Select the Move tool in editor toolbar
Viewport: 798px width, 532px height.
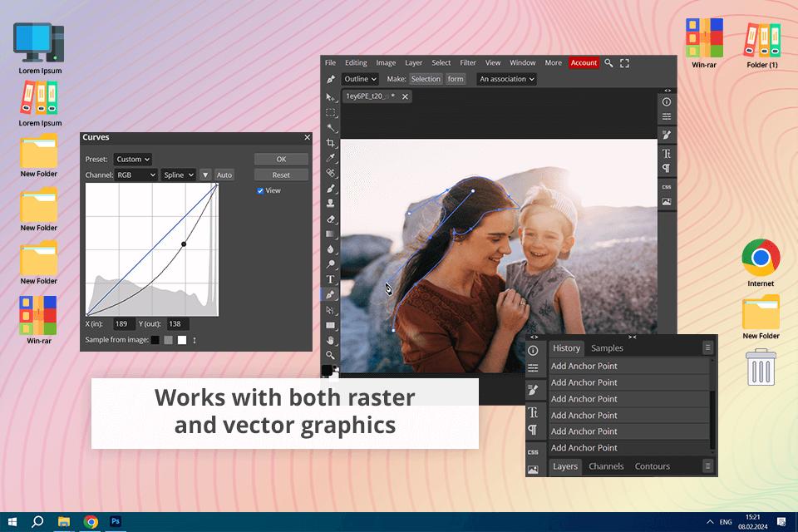click(x=330, y=96)
